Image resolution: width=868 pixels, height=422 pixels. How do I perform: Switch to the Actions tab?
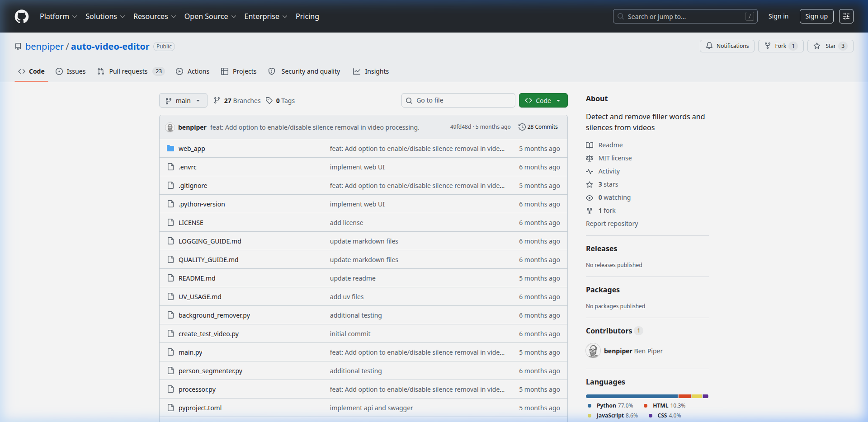coord(193,71)
